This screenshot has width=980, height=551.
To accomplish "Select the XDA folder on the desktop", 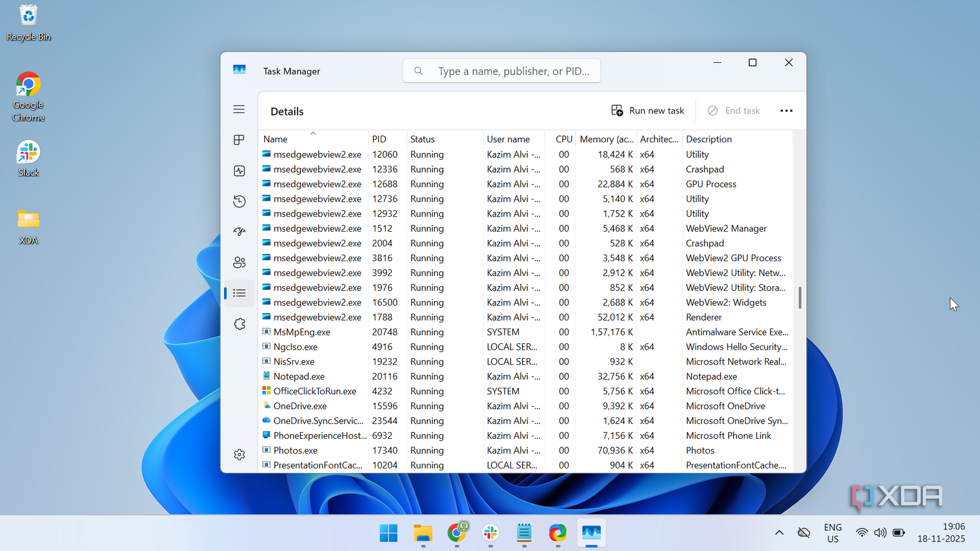I will point(29,227).
